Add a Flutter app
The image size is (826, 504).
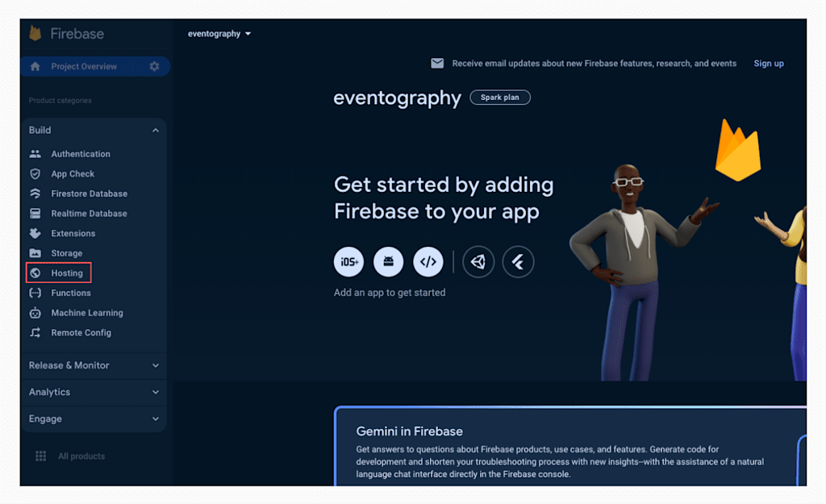point(519,262)
